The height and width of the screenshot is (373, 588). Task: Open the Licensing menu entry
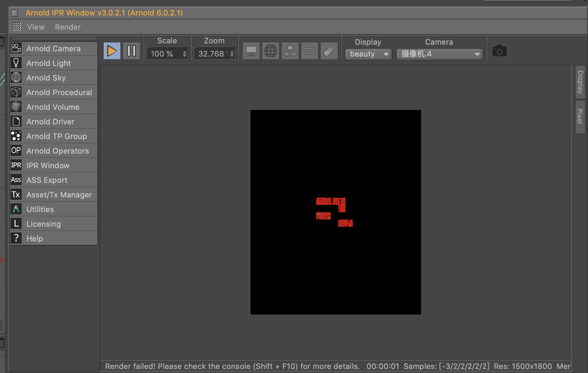[x=54, y=224]
